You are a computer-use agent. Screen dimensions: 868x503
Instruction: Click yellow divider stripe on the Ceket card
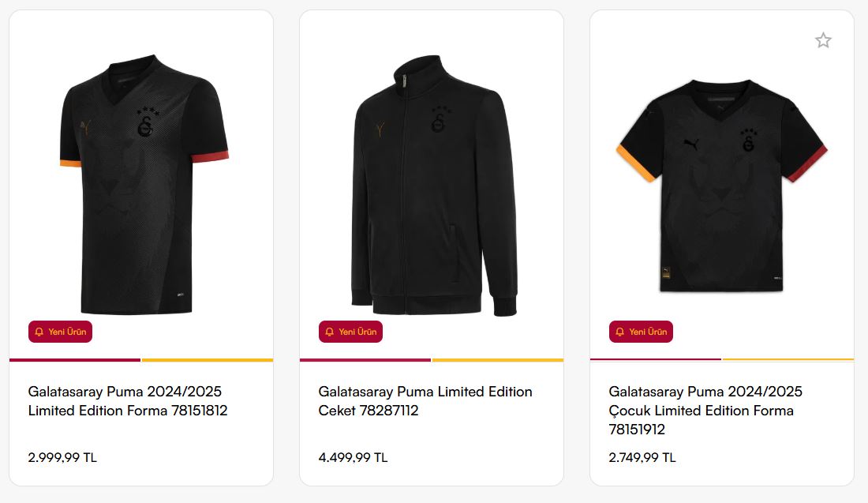pos(498,360)
